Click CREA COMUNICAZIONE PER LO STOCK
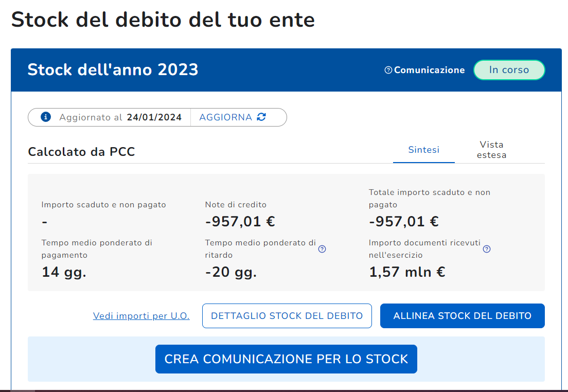Screen dimensions: 568x392 [x=286, y=359]
